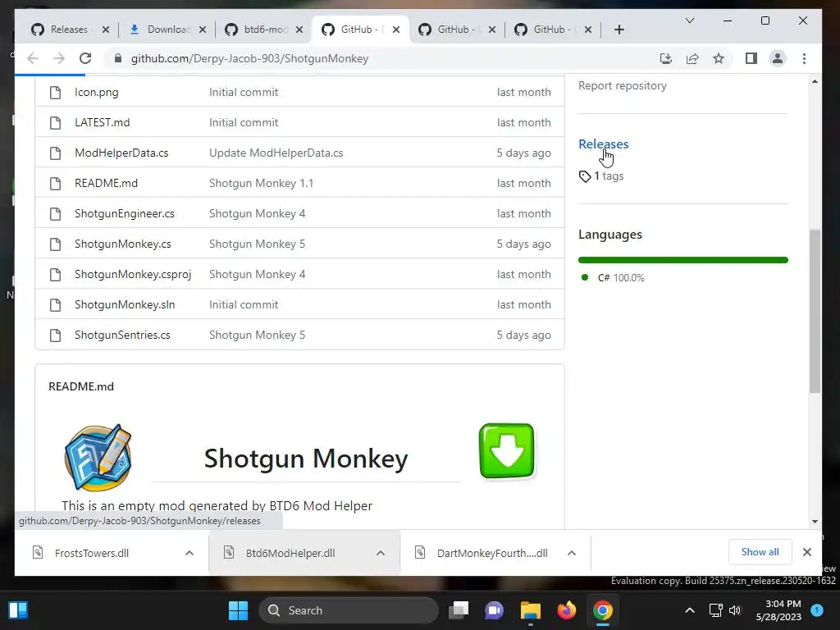Screen dimensions: 840x630
Task: Bookmark this page with the star
Action: coord(719,58)
